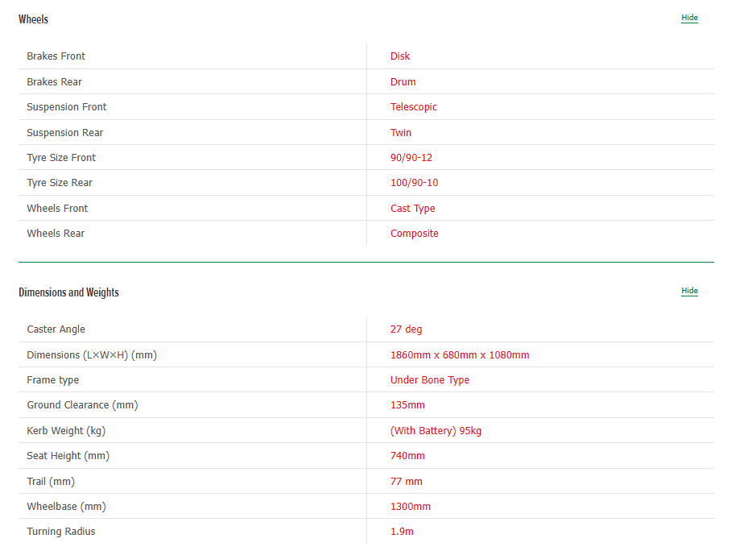Click the Turning Radius label
This screenshot has height=551, width=756.
point(61,532)
